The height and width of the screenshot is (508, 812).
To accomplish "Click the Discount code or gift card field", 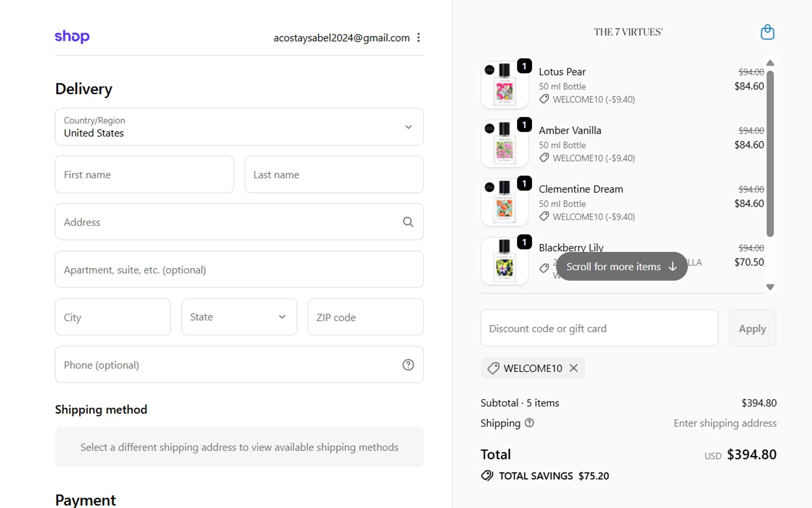I will click(599, 328).
